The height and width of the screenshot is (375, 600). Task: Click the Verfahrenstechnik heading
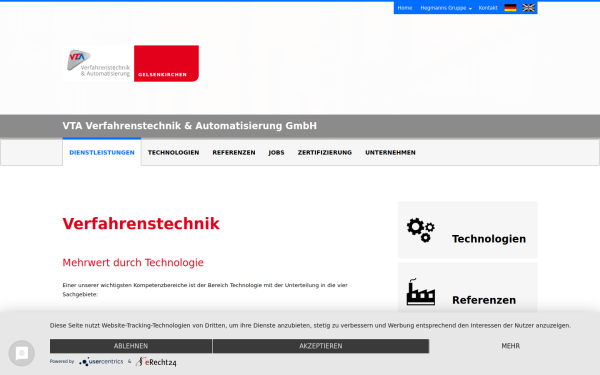(141, 224)
